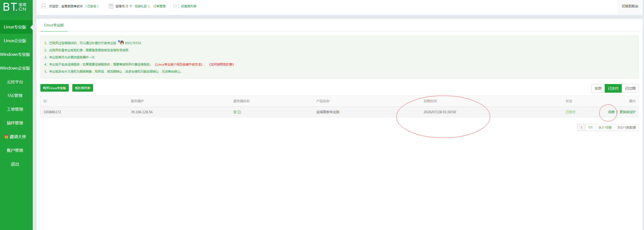644x230 pixels.
Task: Filter orders by 全部
Action: point(598,88)
